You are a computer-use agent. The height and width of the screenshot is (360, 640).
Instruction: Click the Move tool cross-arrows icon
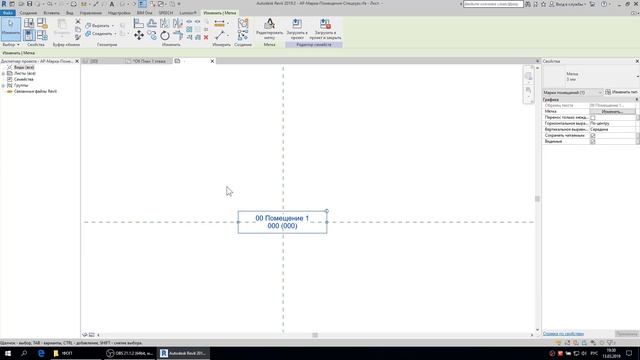139,36
